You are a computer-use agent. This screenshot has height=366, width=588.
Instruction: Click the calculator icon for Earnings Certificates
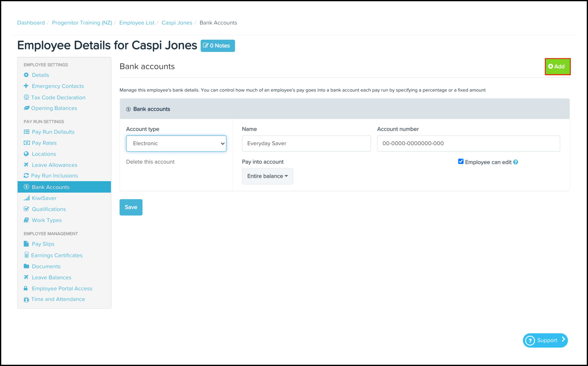[x=26, y=255]
